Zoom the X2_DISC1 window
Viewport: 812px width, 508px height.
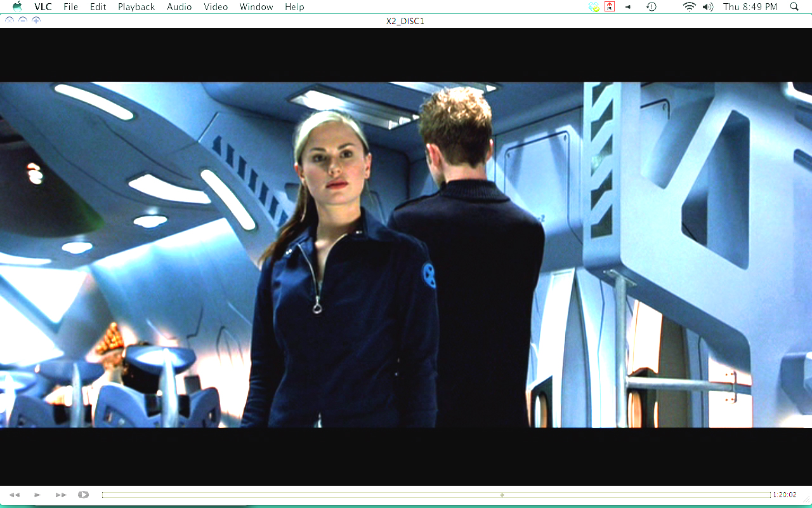[x=36, y=20]
